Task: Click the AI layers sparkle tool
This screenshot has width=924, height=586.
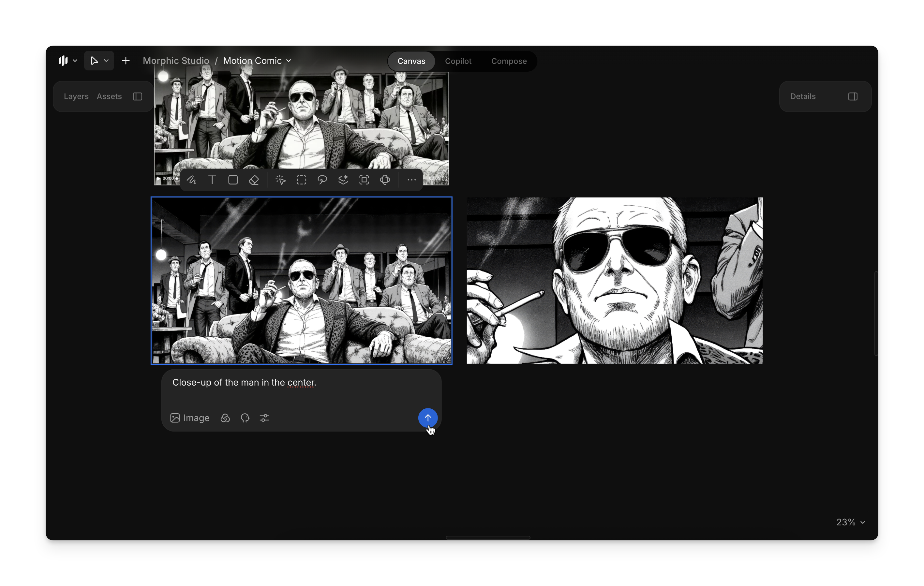Action: 343,180
